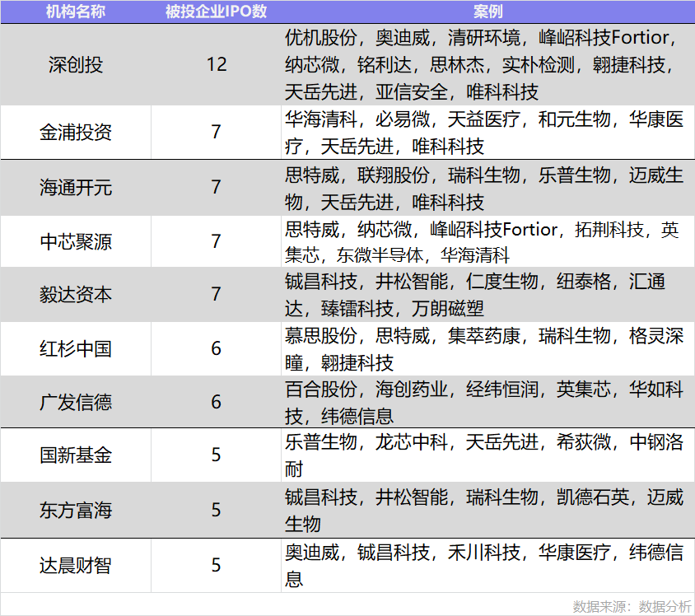
Task: Click the cases cell starting with 乐普生物，龙芯中科
Action: (x=487, y=455)
